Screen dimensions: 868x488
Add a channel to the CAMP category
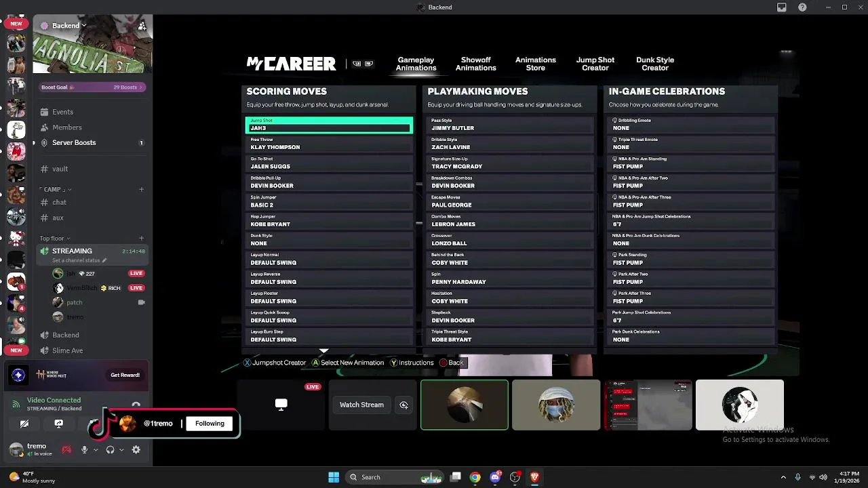point(141,189)
